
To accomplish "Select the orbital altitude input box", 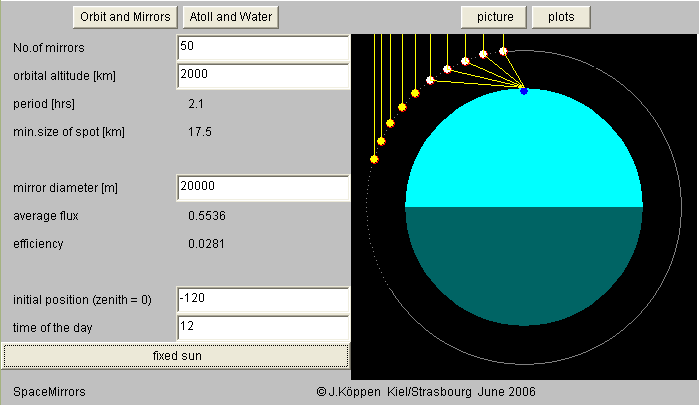I will coord(262,75).
